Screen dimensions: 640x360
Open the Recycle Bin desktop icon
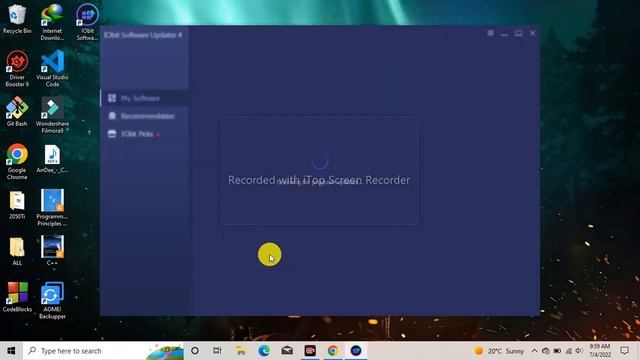click(x=17, y=19)
